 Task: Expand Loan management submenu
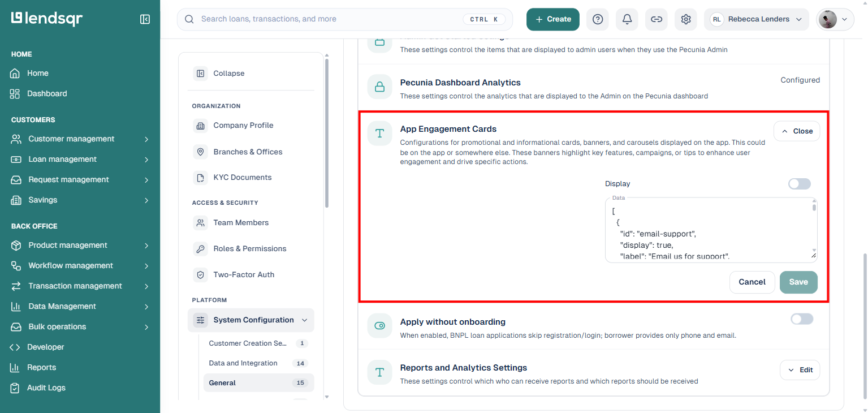point(80,159)
